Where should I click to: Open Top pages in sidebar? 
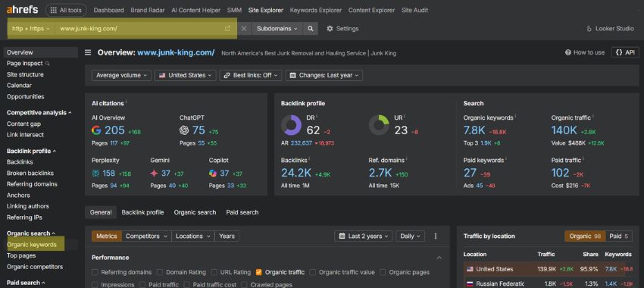21,255
